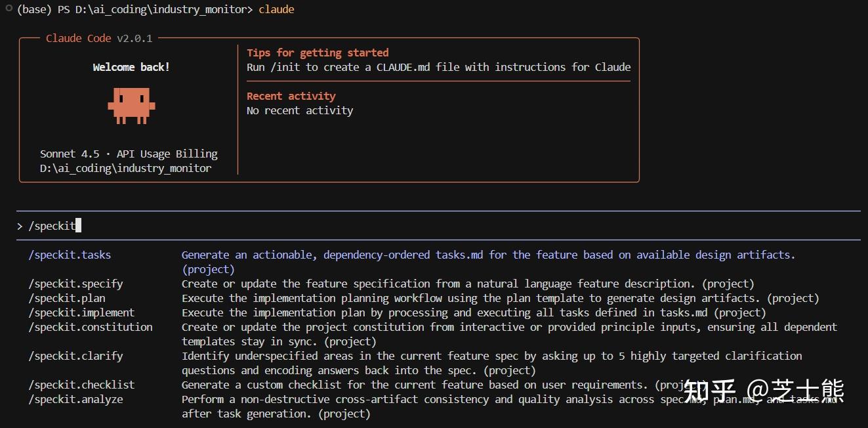Select the /speckit.tasks command
The height and width of the screenshot is (428, 868).
coord(70,255)
